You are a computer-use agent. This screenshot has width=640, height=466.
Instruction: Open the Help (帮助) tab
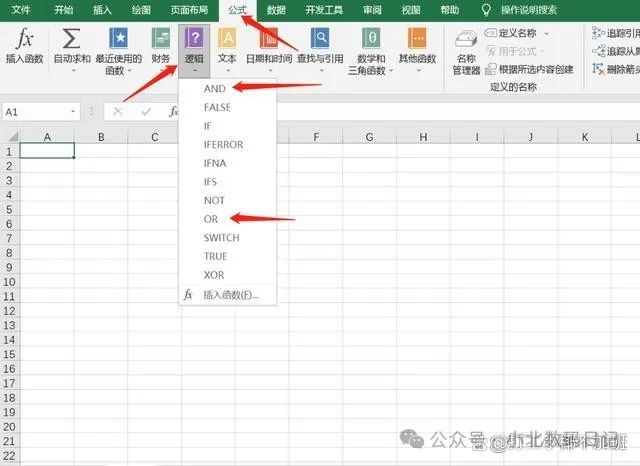point(450,10)
